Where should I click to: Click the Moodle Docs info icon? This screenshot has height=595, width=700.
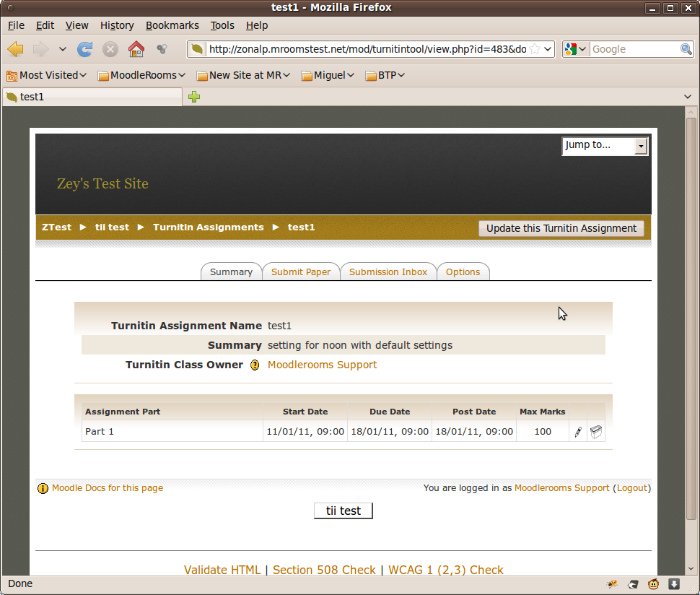coord(43,488)
